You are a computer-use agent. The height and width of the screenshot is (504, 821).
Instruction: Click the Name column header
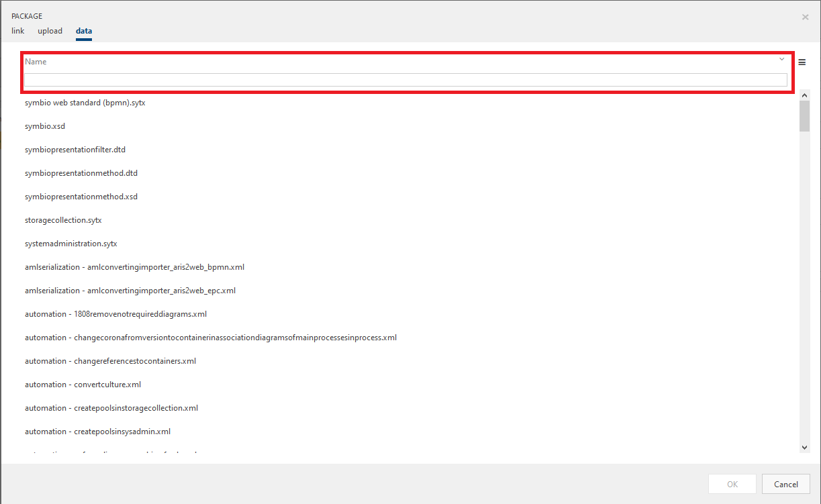point(36,62)
